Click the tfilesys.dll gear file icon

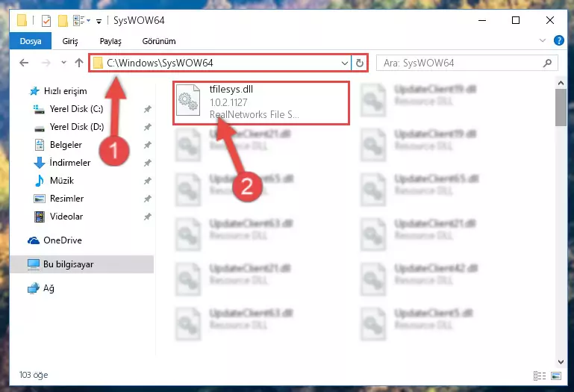pyautogui.click(x=188, y=100)
